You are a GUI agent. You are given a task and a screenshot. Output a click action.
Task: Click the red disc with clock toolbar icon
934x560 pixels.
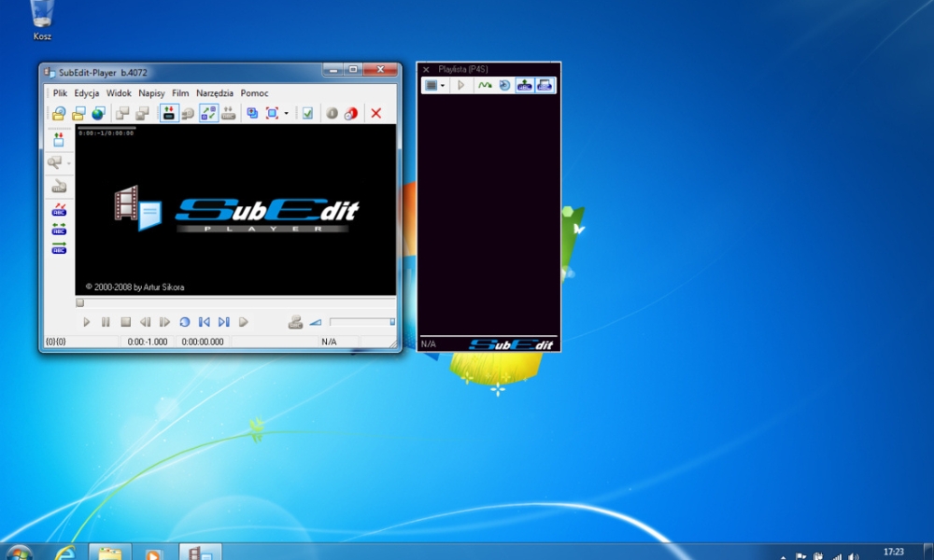(x=351, y=113)
